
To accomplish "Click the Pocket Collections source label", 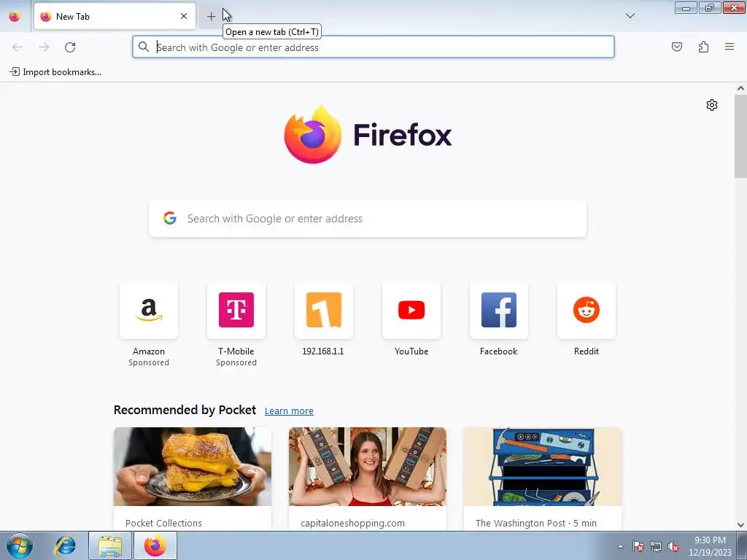I will point(163,523).
